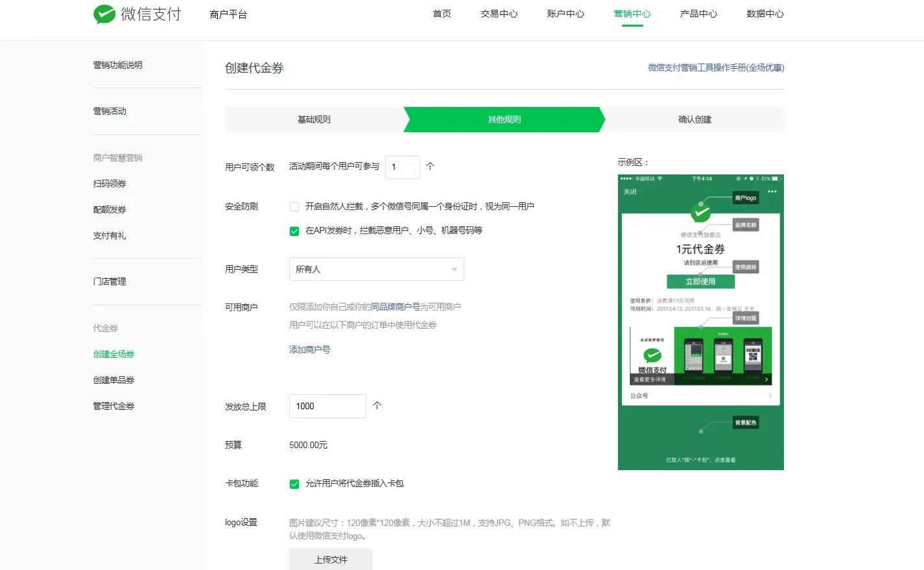Click the WeChat Pay logo
Screen dimensions: 924x570
coord(137,14)
